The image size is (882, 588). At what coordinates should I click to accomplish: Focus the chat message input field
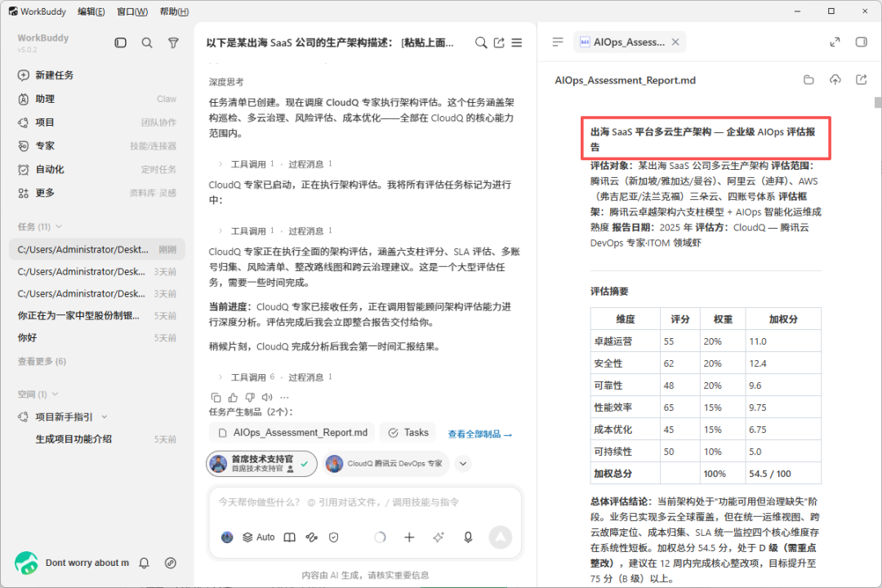pos(366,502)
